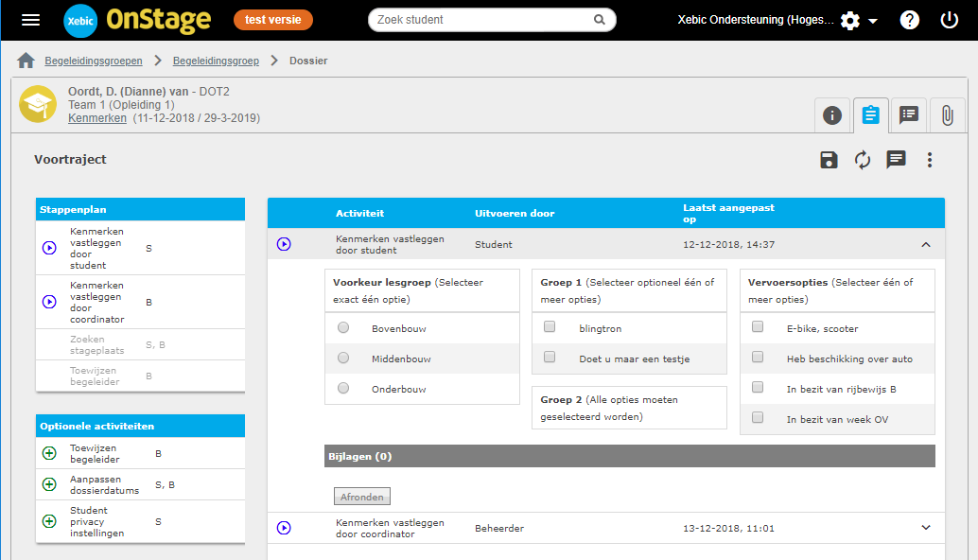Click the Begeleidingsgroepen breadcrumb link
The image size is (978, 560).
point(94,61)
